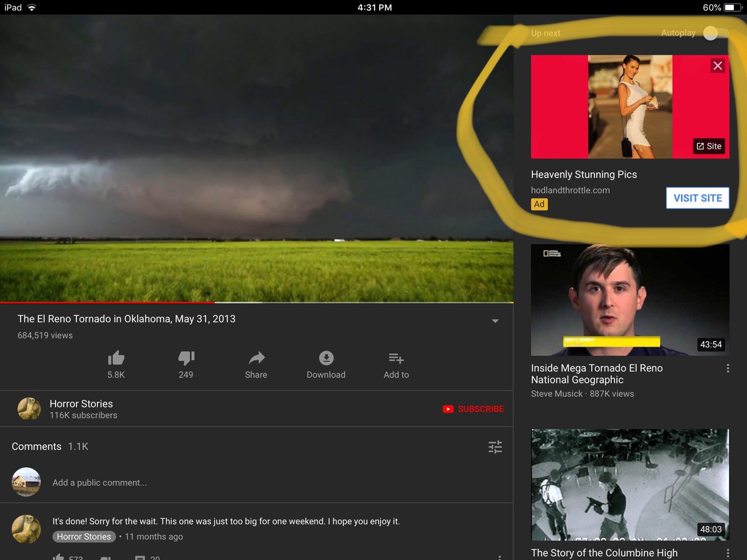This screenshot has height=560, width=747.
Task: Open more options for Inside Mega Tornado video
Action: (728, 368)
